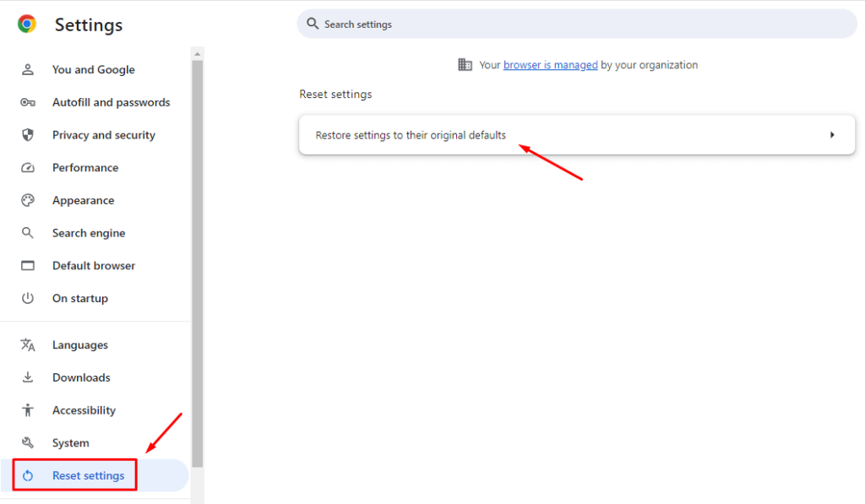The image size is (865, 504).
Task: Select the accessibility person icon in sidebar
Action: pyautogui.click(x=28, y=409)
